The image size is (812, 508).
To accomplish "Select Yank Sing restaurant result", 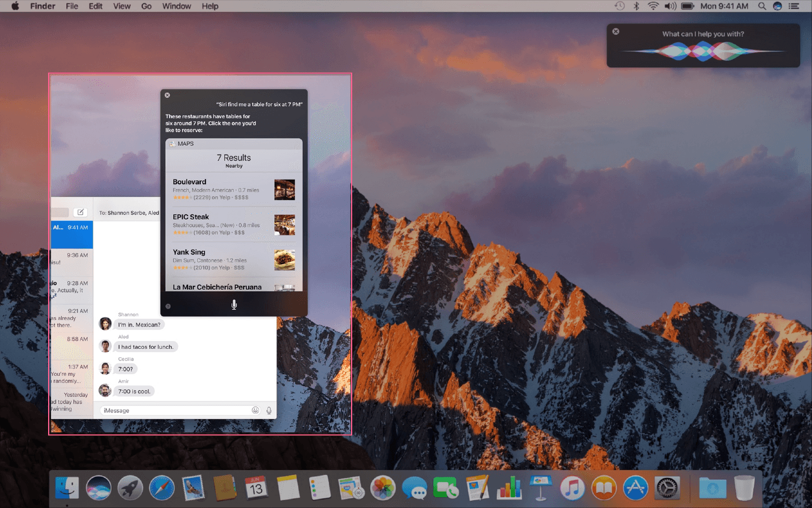I will (x=234, y=260).
